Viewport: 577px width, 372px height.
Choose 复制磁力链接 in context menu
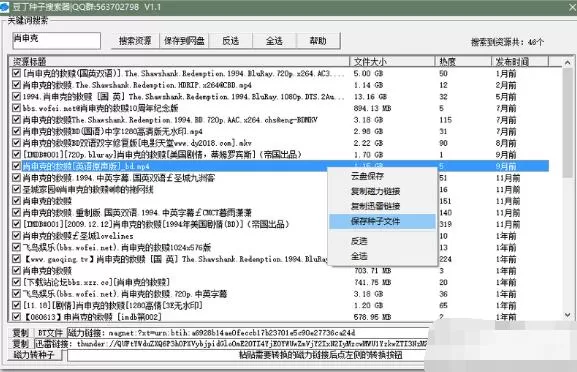click(x=382, y=191)
